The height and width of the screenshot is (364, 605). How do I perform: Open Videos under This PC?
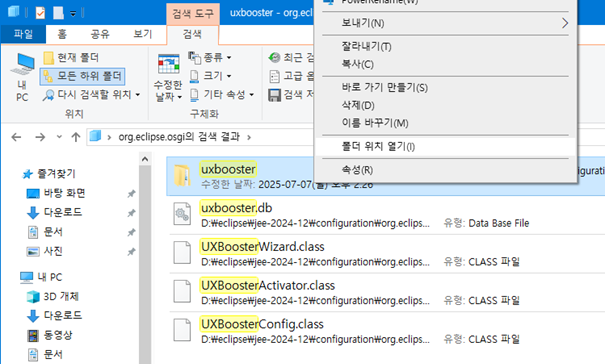(49, 335)
